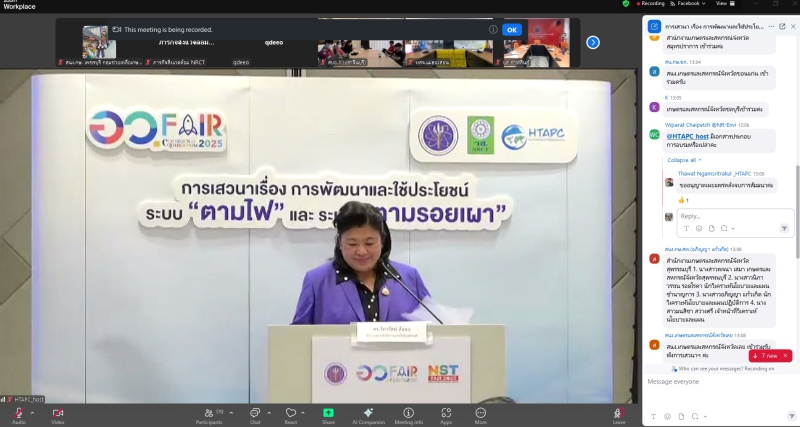Click Thawat Ngamsritrakul _HTAPC sender name
The height and width of the screenshot is (427, 800).
[714, 174]
